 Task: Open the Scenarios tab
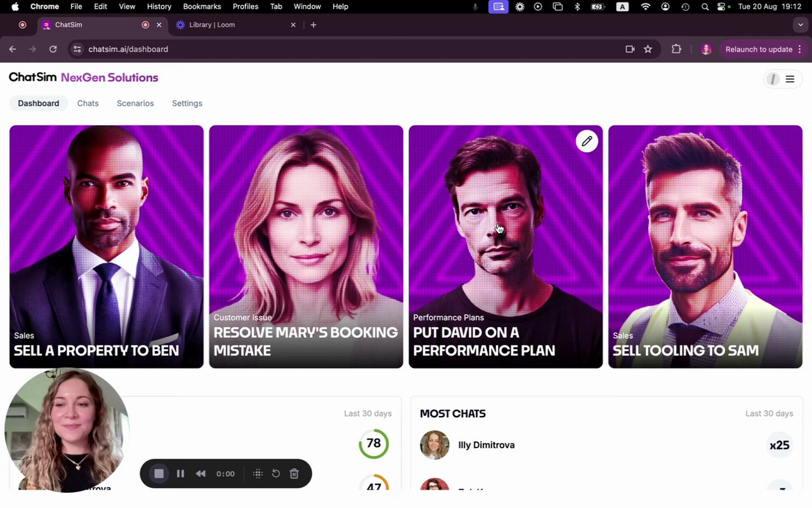135,104
